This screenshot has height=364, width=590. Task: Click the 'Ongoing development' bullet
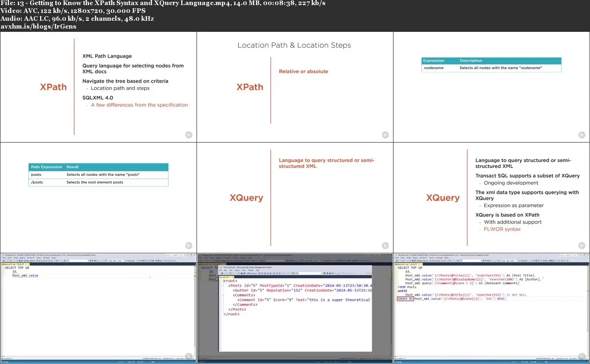coord(511,183)
